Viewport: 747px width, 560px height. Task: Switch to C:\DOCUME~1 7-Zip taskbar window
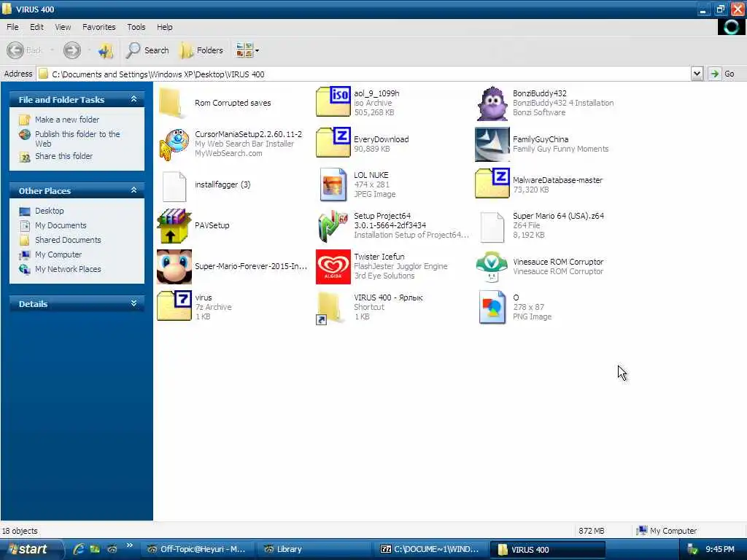430,550
